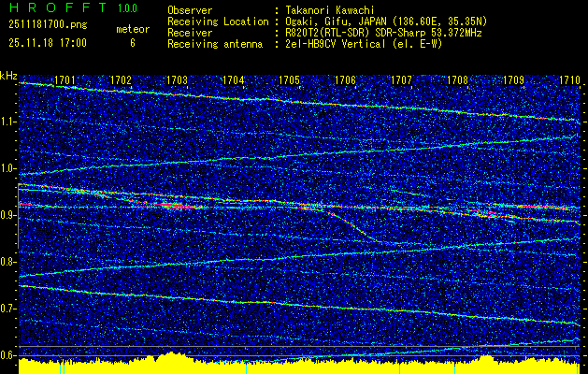Click the 1.1 kHz axis label
The height and width of the screenshot is (374, 588).
(7, 122)
